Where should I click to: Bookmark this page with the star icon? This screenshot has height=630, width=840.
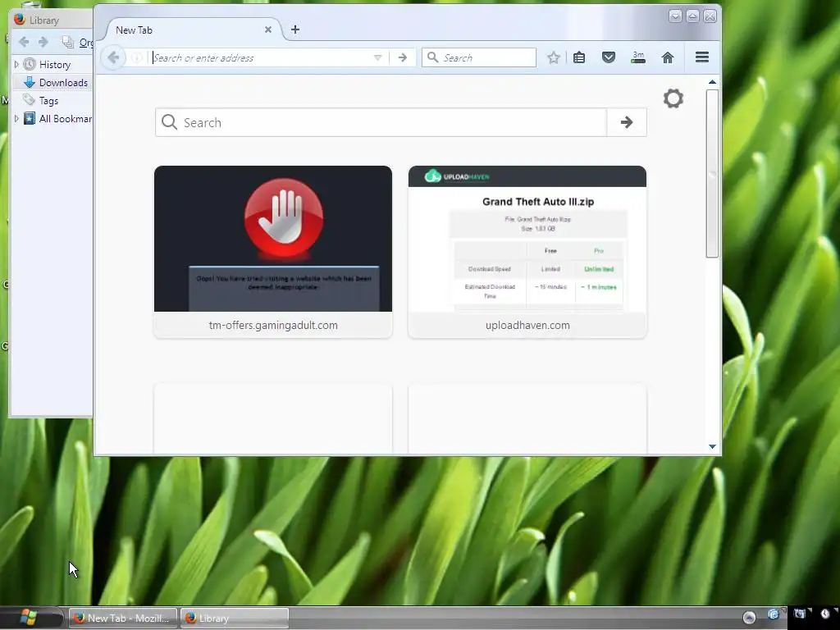tap(554, 57)
